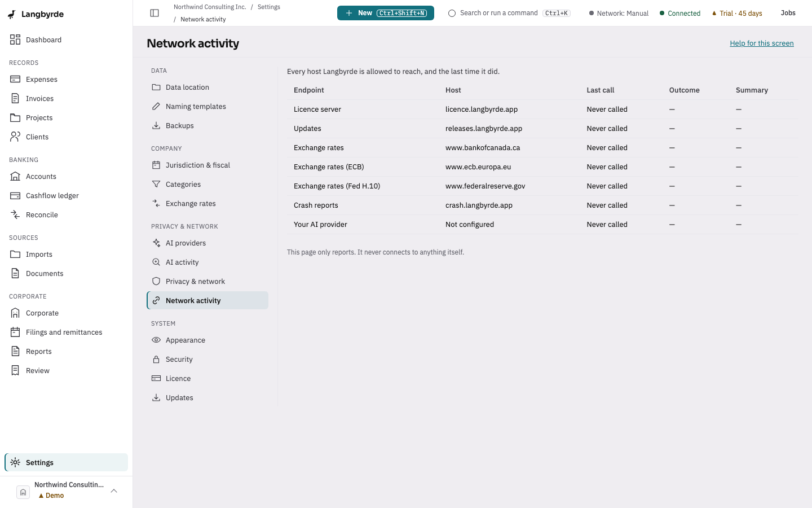Click the Settings gear icon

pyautogui.click(x=15, y=462)
